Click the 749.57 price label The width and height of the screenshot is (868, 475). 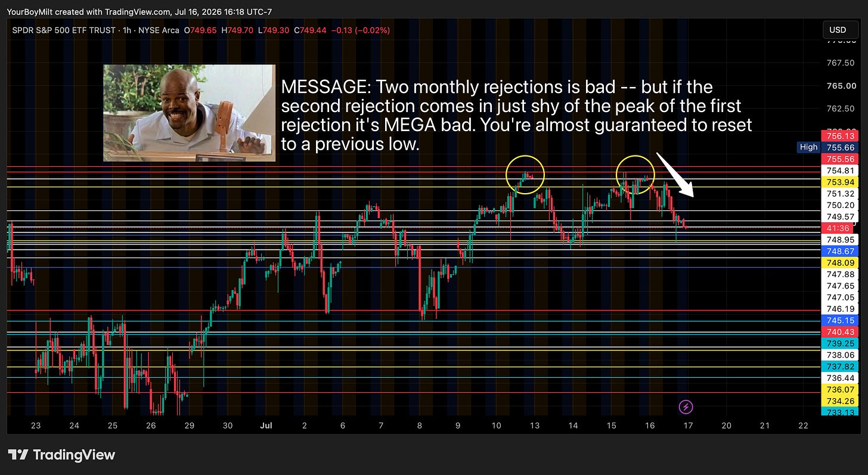(x=841, y=216)
